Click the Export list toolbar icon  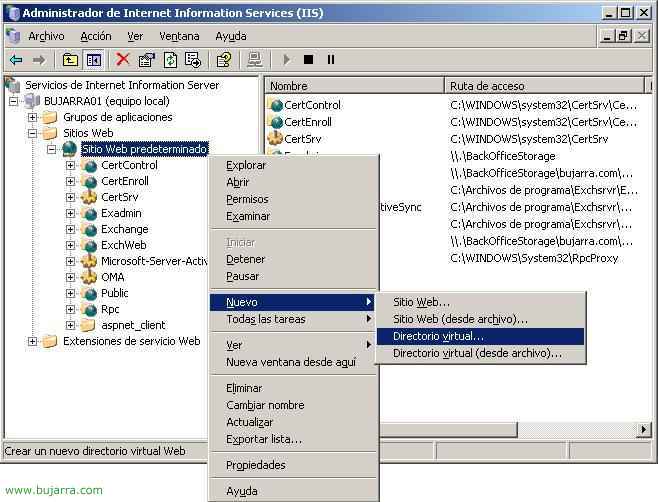point(193,60)
